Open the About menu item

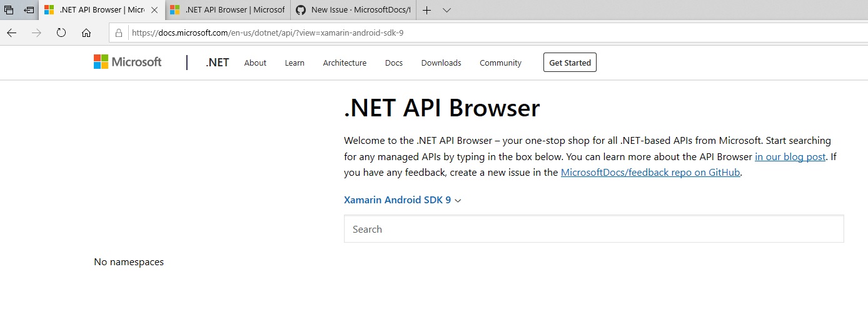pos(255,63)
